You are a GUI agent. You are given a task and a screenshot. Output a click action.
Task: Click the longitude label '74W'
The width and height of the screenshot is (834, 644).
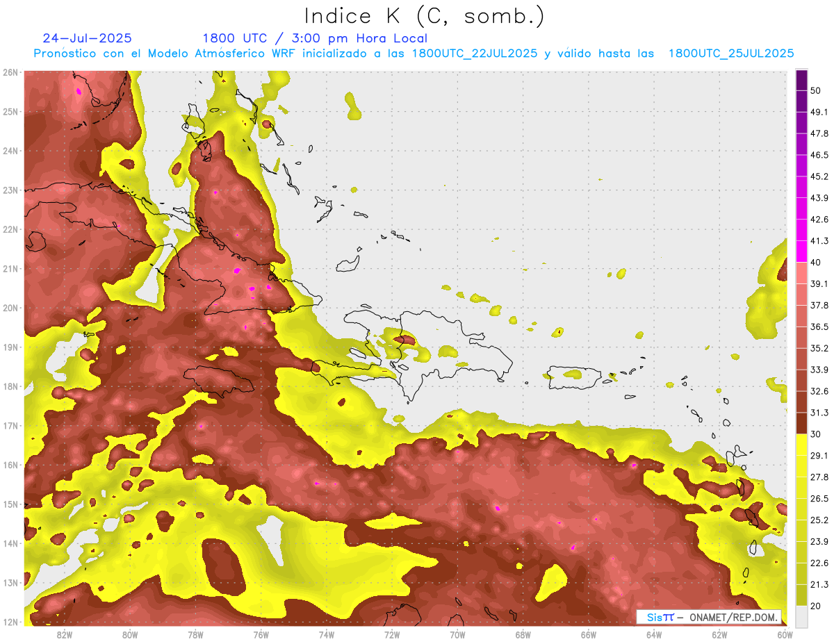point(326,634)
